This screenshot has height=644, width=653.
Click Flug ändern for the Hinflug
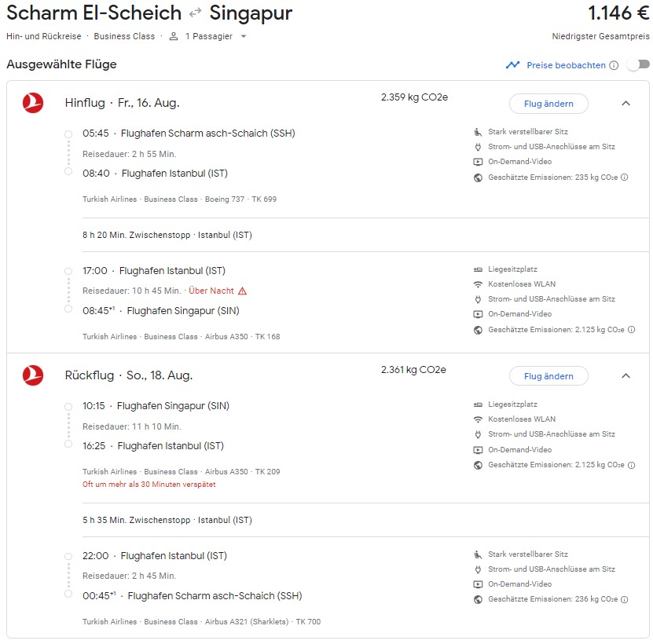(548, 104)
